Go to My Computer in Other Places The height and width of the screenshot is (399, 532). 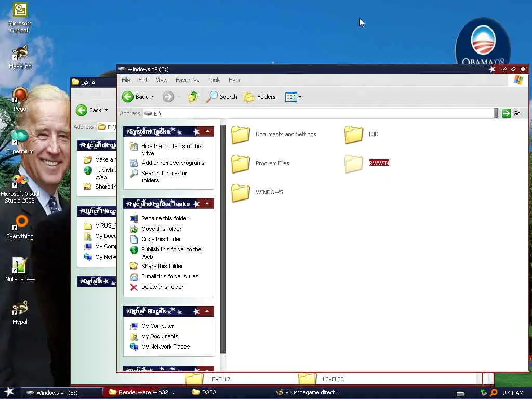click(x=157, y=326)
